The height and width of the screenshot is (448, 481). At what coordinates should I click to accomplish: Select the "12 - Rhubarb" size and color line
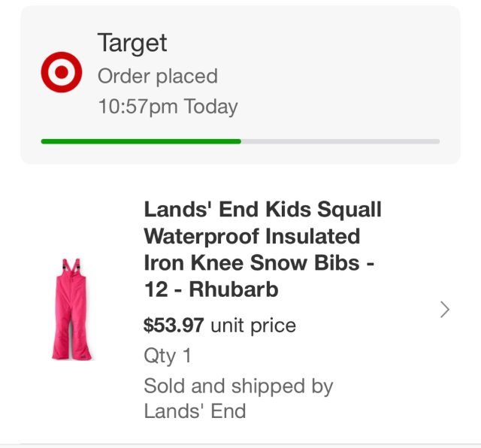(211, 289)
